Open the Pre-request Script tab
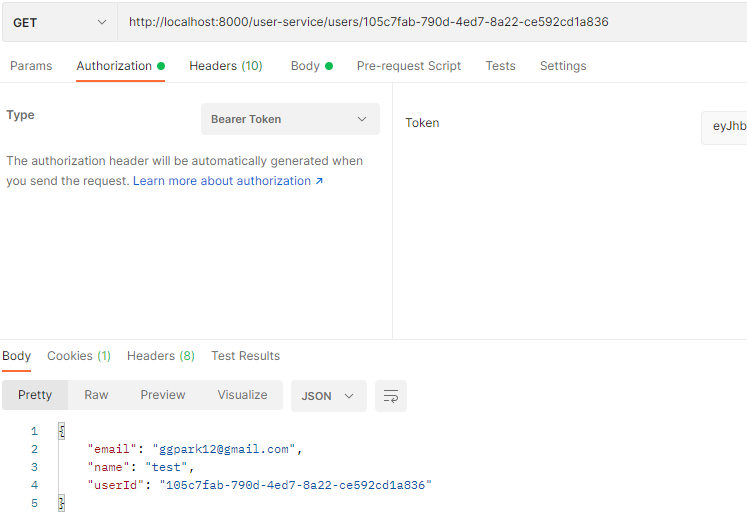 click(x=409, y=66)
